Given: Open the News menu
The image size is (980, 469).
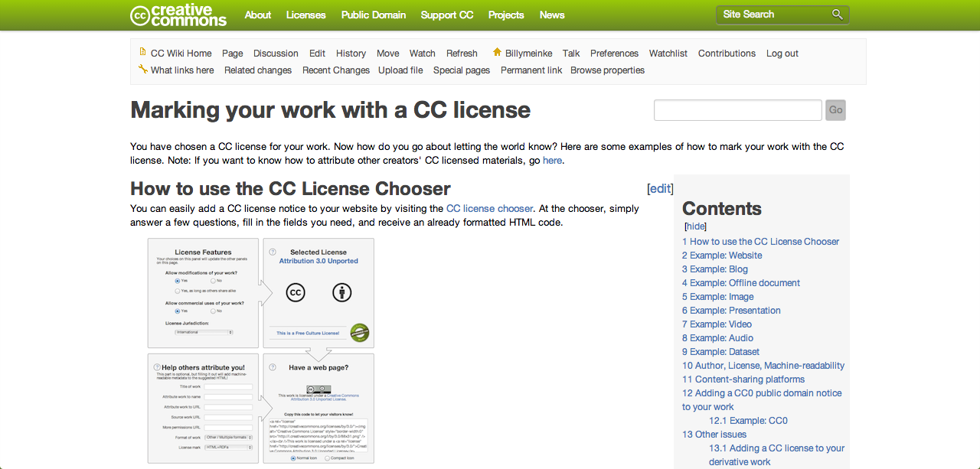Looking at the screenshot, I should point(552,15).
